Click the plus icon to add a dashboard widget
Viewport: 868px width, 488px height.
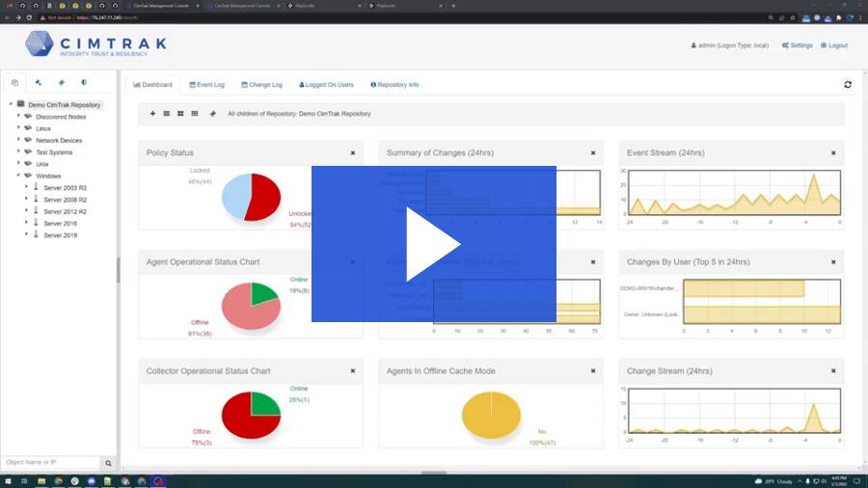pos(152,114)
